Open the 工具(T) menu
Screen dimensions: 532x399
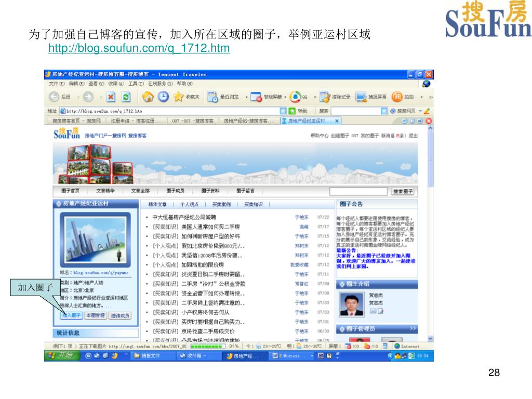(x=136, y=84)
